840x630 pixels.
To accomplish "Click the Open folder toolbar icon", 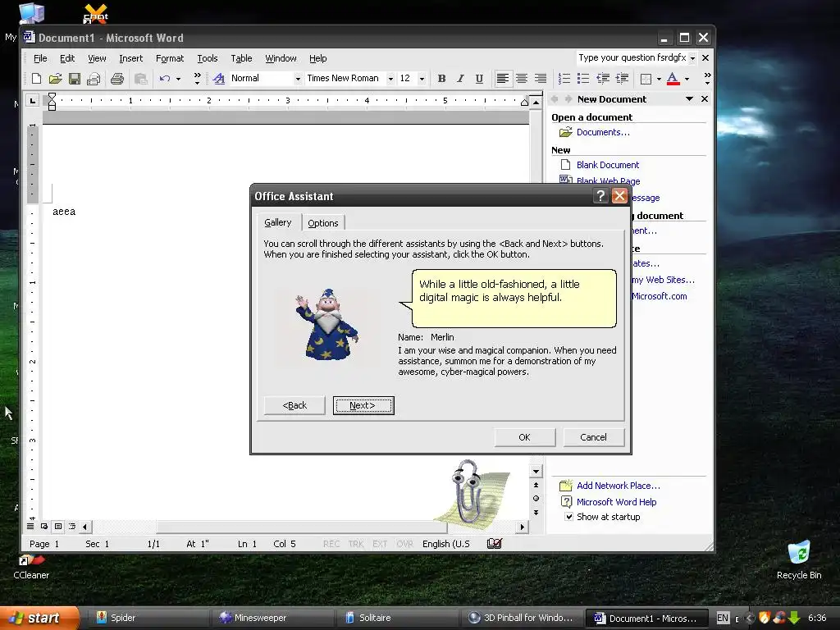I will pyautogui.click(x=55, y=79).
